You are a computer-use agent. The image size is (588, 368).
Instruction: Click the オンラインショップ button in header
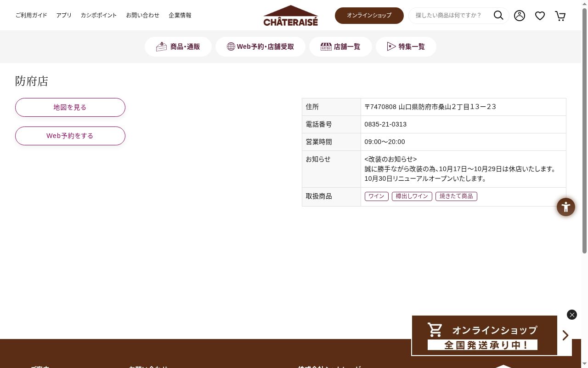pyautogui.click(x=369, y=15)
